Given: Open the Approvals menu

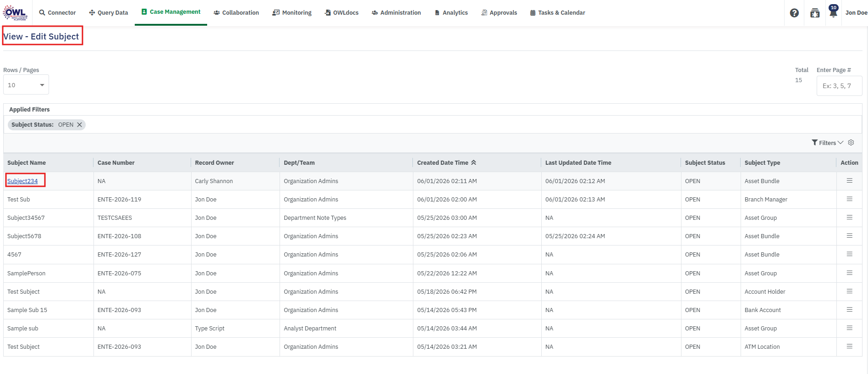Looking at the screenshot, I should tap(499, 13).
